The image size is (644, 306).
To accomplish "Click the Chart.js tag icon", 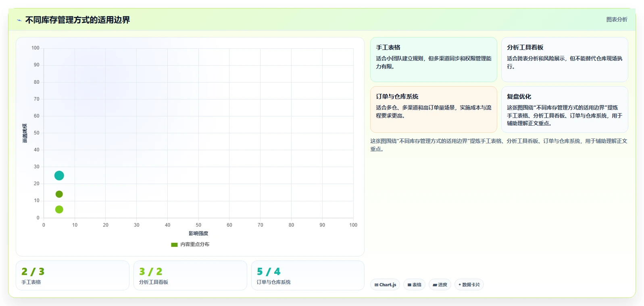I will pos(376,285).
